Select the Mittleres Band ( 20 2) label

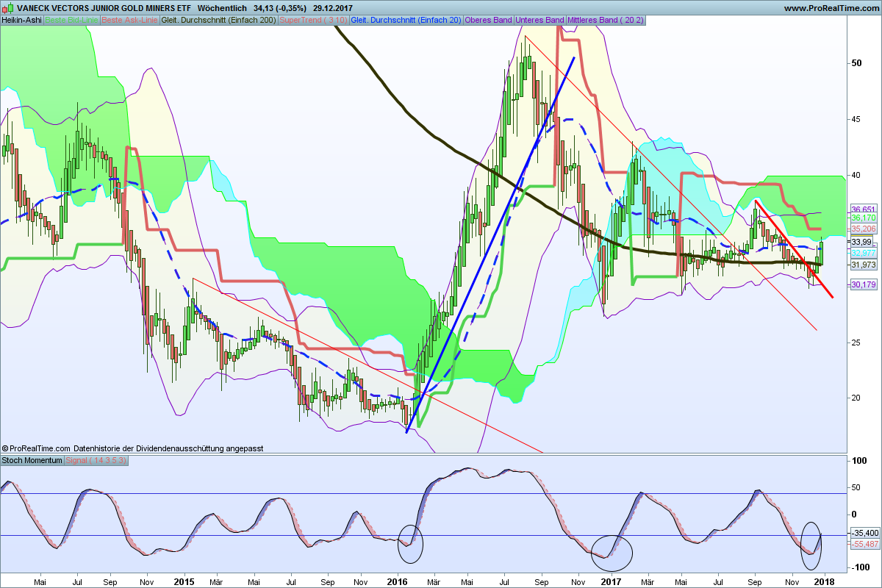(x=606, y=20)
